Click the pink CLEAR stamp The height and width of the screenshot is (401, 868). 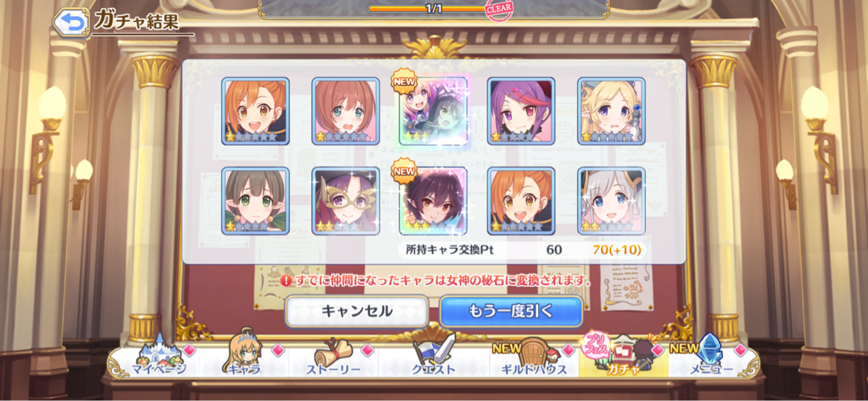[499, 9]
